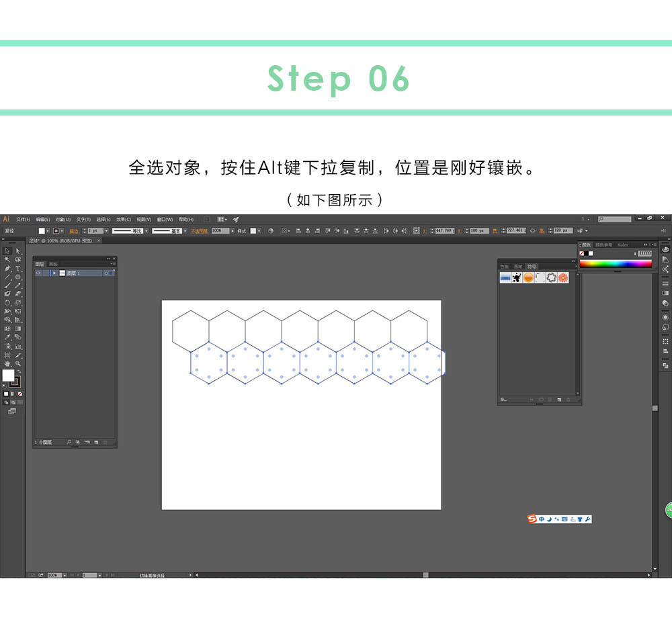
Task: Switch to the Symbols panel tab
Action: click(x=532, y=267)
